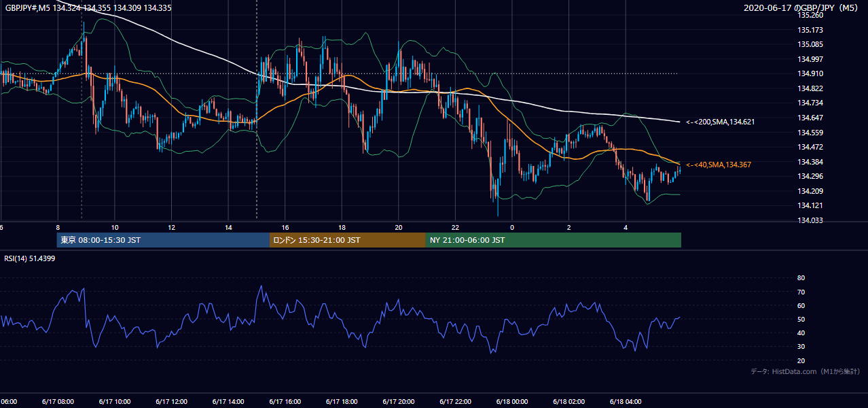Click the RSI(14) 51.4399 indicator label
This screenshot has height=408, width=868.
(29, 258)
